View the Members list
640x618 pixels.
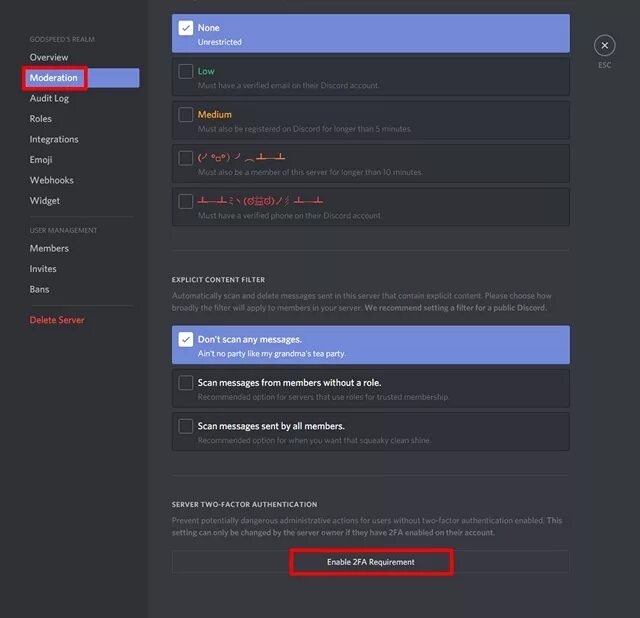tap(49, 248)
